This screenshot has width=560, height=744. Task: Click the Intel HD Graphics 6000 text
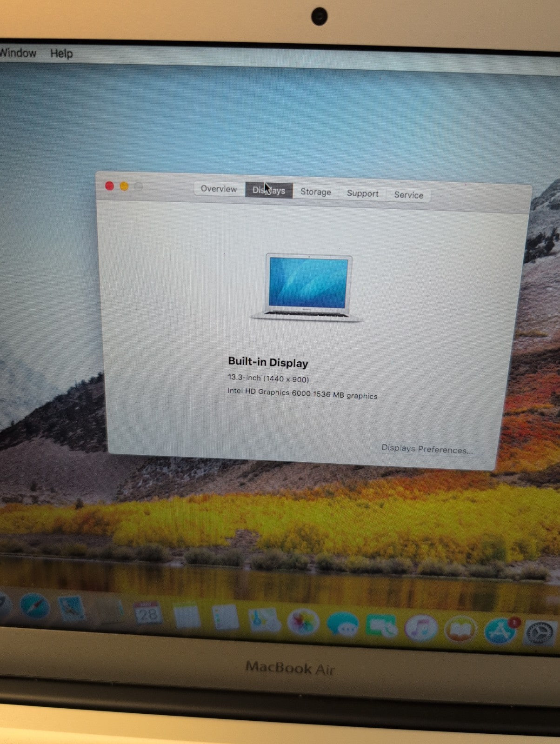tap(302, 393)
